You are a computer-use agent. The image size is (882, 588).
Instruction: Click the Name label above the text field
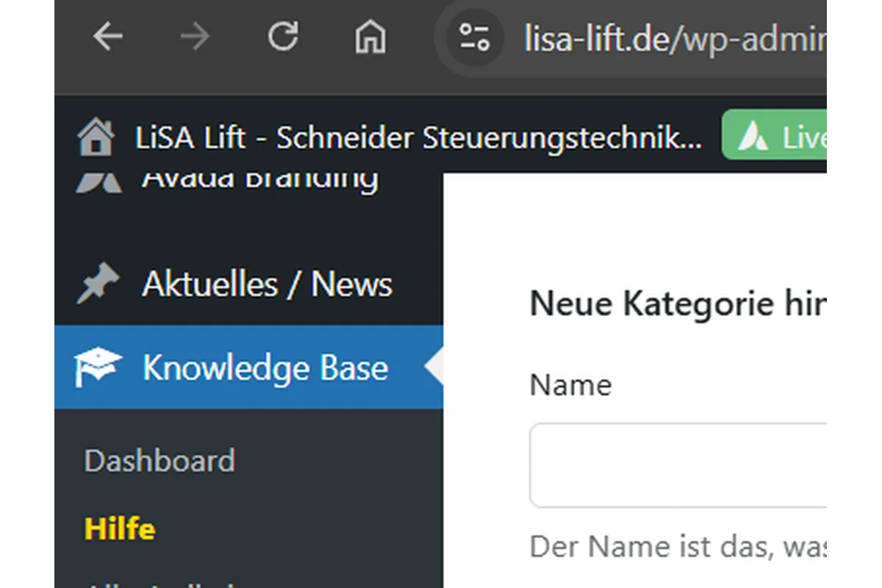[570, 384]
